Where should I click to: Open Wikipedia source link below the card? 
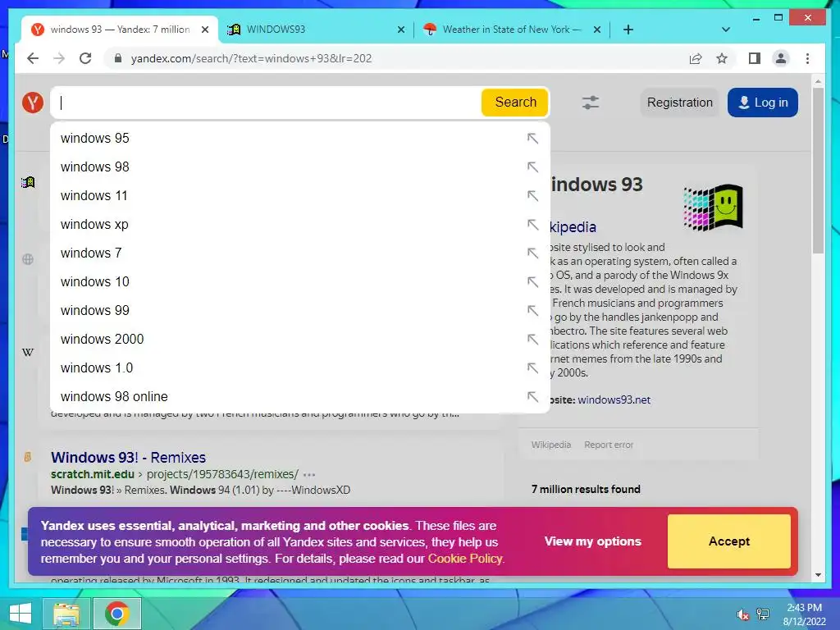tap(550, 445)
